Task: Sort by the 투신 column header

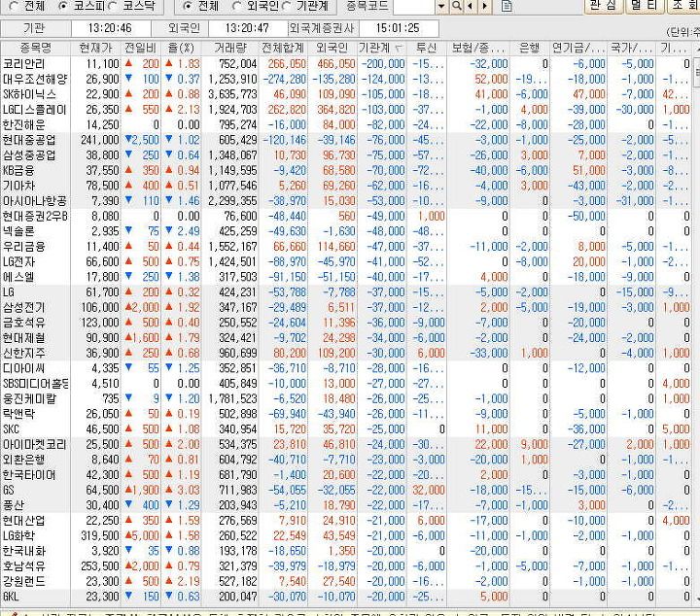Action: [426, 48]
